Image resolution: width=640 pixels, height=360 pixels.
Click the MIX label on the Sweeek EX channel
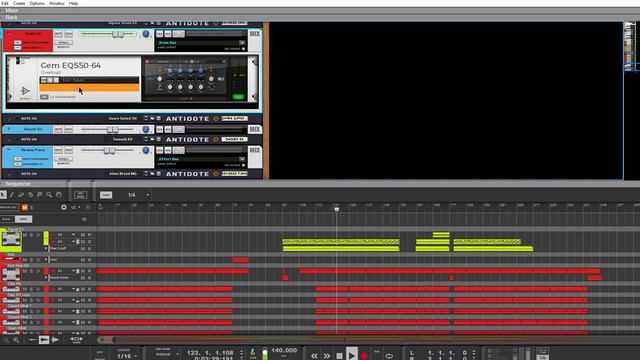point(255,129)
